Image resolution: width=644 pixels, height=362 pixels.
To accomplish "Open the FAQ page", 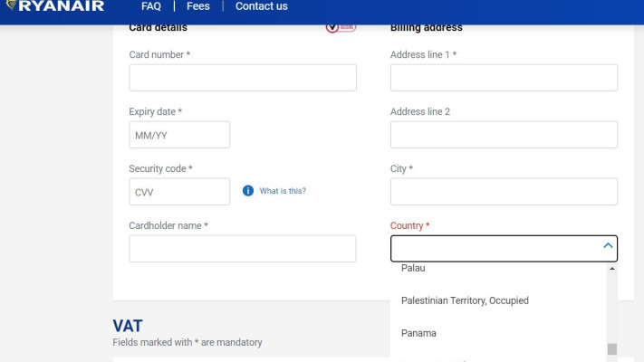I will pos(151,6).
